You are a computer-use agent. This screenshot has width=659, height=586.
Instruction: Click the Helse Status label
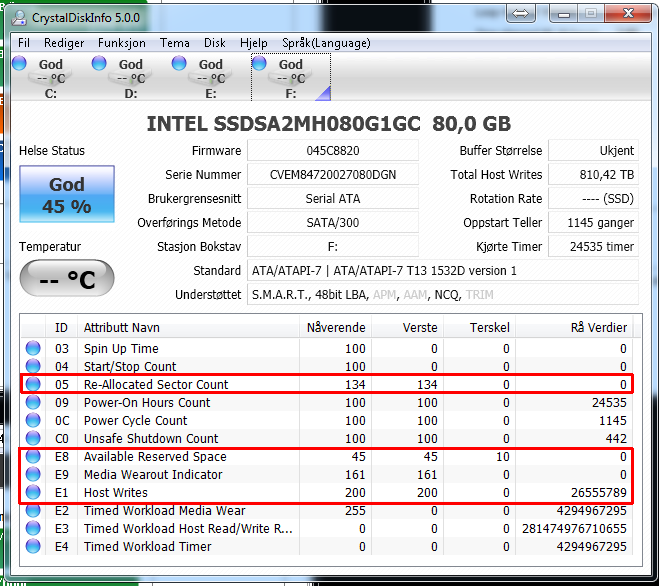[x=52, y=150]
